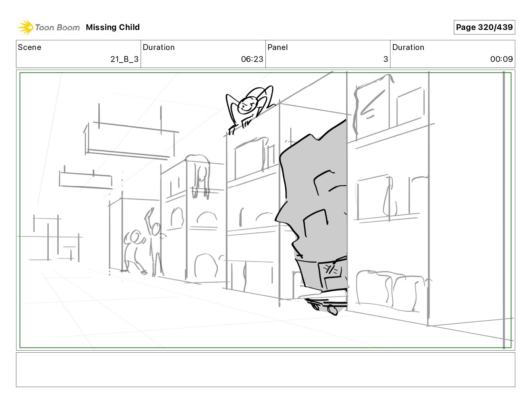Select scene value '21_B_3'
This screenshot has width=532, height=411.
coord(124,59)
